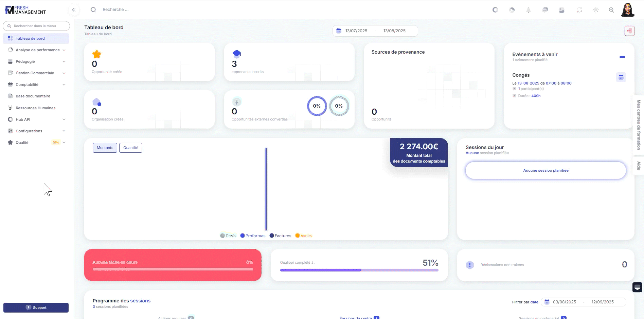Image resolution: width=644 pixels, height=319 pixels.
Task: Toggle Proformas series in chart legend
Action: [x=253, y=236]
